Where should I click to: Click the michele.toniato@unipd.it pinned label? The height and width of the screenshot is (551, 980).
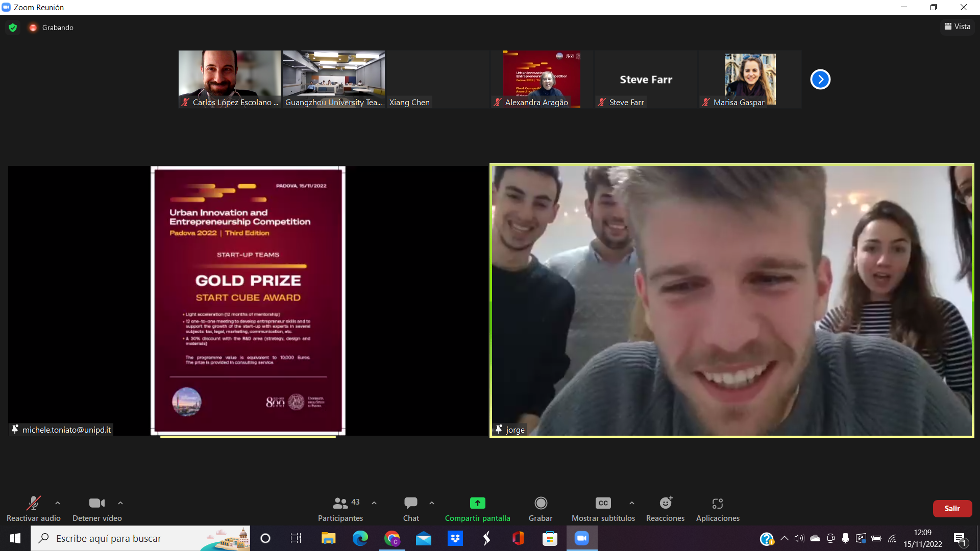61,430
